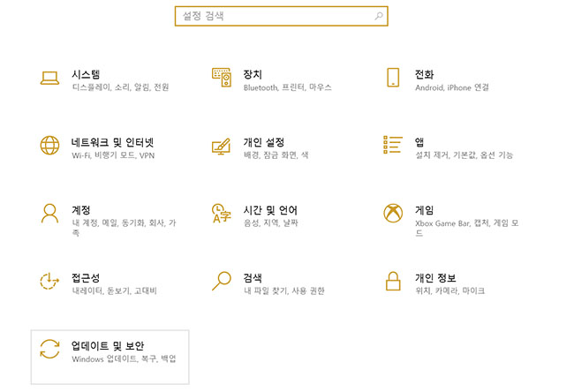Click the keyboard and speaker 장치 icon

coord(222,78)
